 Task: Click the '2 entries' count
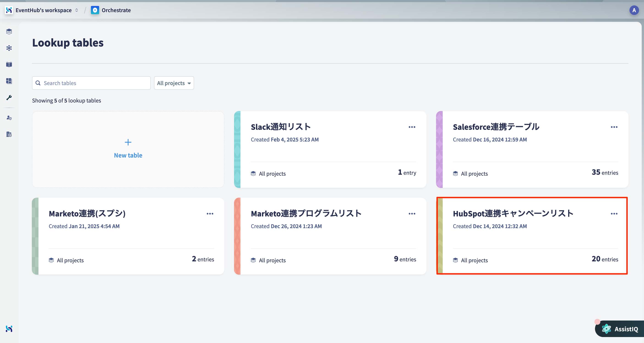click(x=203, y=259)
